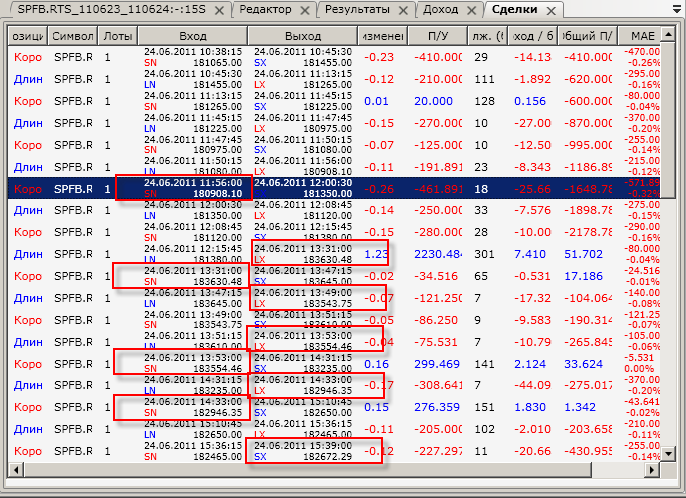Select entry time 24.06.2011 11:56:00

193,183
